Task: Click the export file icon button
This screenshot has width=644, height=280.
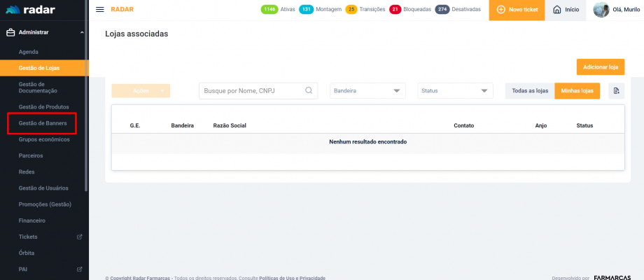Action: [x=616, y=91]
